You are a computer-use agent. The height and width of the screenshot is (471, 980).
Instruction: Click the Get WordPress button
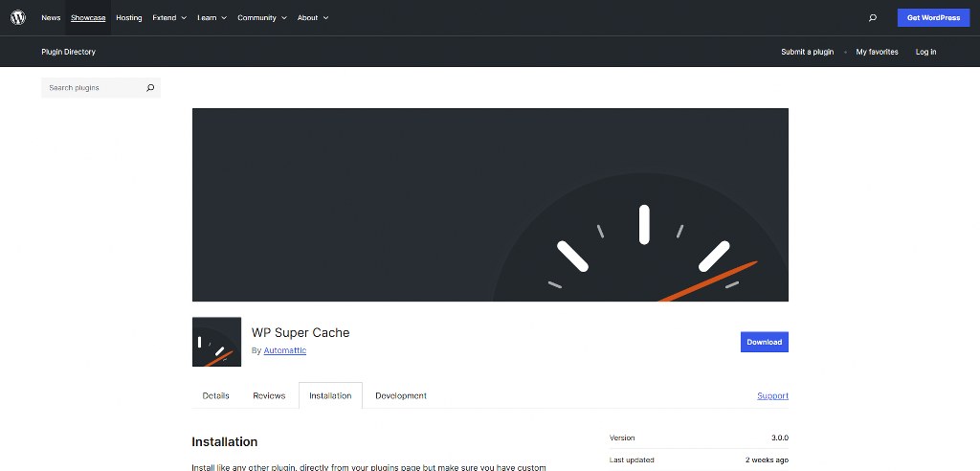(x=933, y=17)
